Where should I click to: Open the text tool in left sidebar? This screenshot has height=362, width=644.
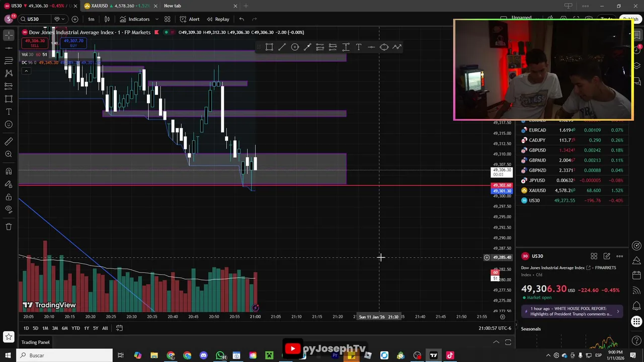pyautogui.click(x=9, y=112)
